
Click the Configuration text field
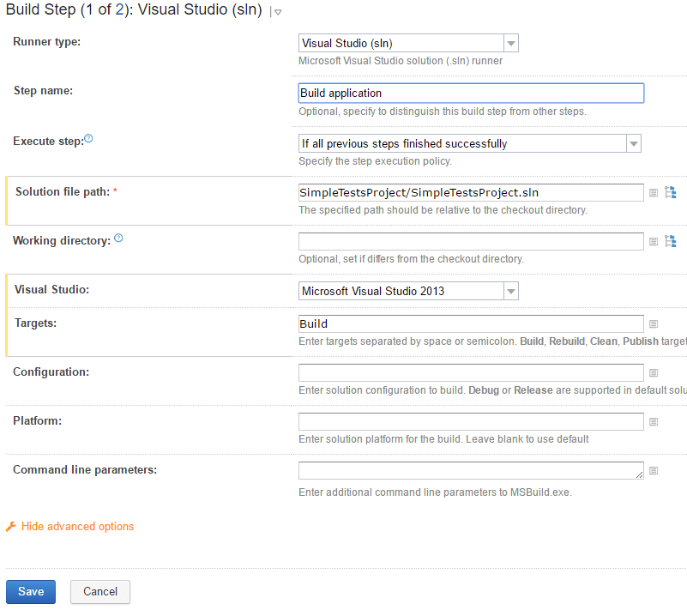tap(471, 373)
